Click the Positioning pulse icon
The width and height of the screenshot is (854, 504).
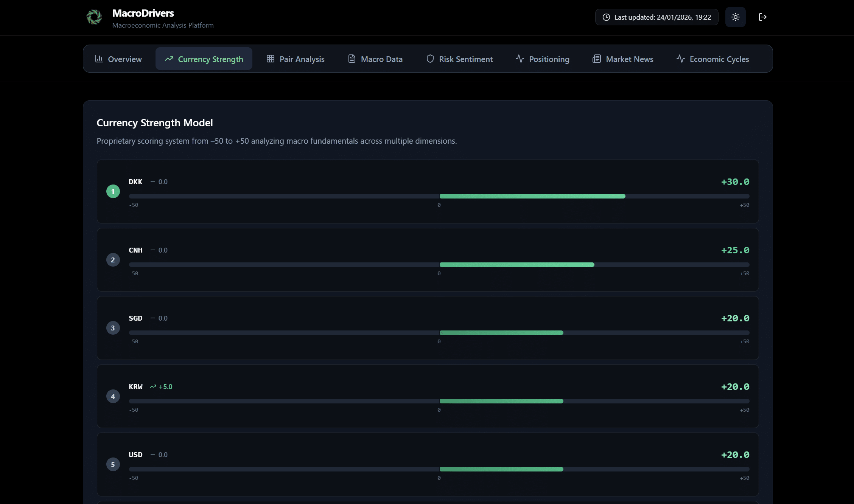(x=520, y=59)
